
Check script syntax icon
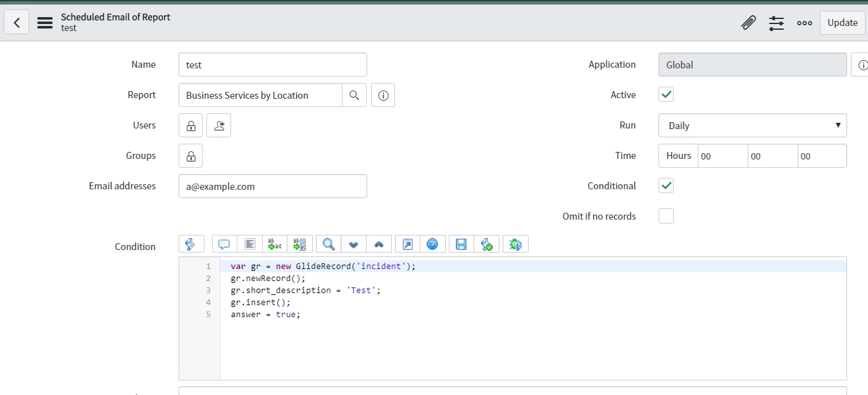[x=487, y=244]
